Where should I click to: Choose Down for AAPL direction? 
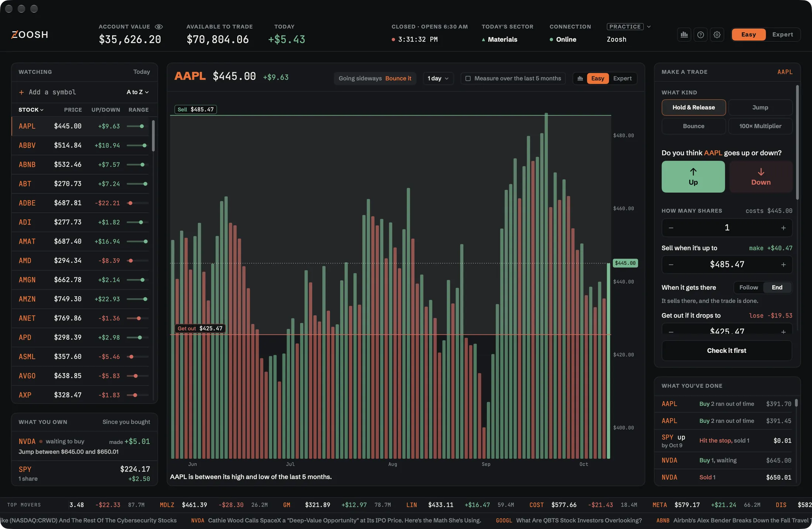pos(761,176)
